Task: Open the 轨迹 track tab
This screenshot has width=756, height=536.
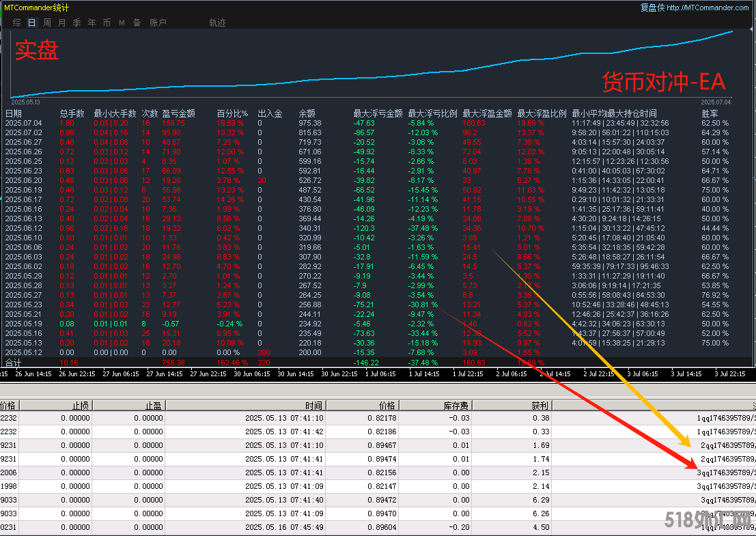Action: [217, 23]
